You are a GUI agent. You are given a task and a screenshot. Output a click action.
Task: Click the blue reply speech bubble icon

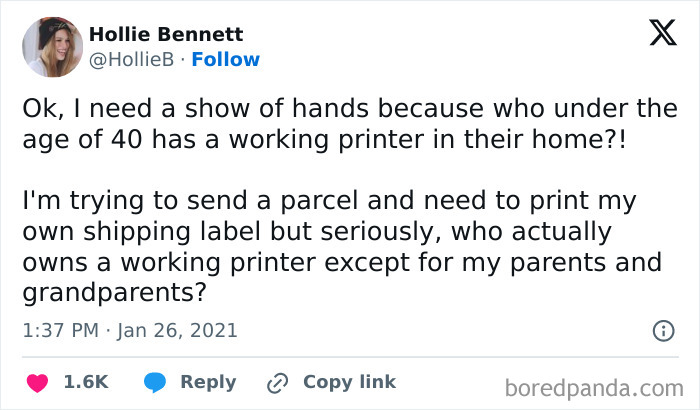(155, 383)
